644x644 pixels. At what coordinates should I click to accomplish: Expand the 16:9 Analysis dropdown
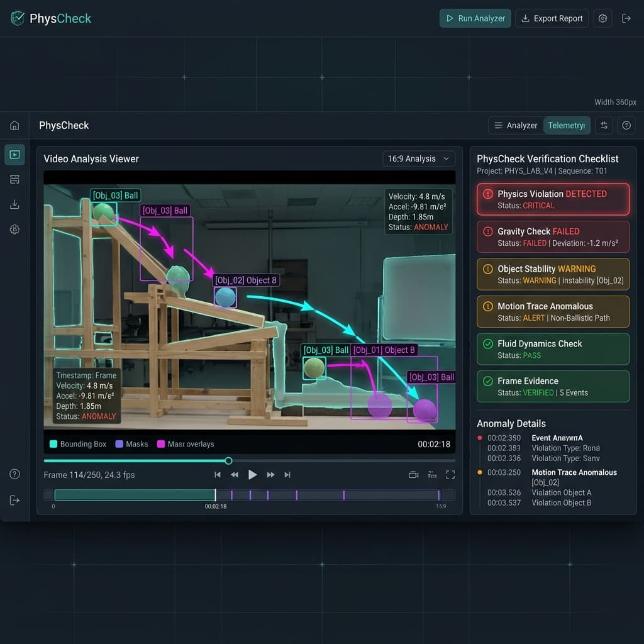(x=418, y=159)
